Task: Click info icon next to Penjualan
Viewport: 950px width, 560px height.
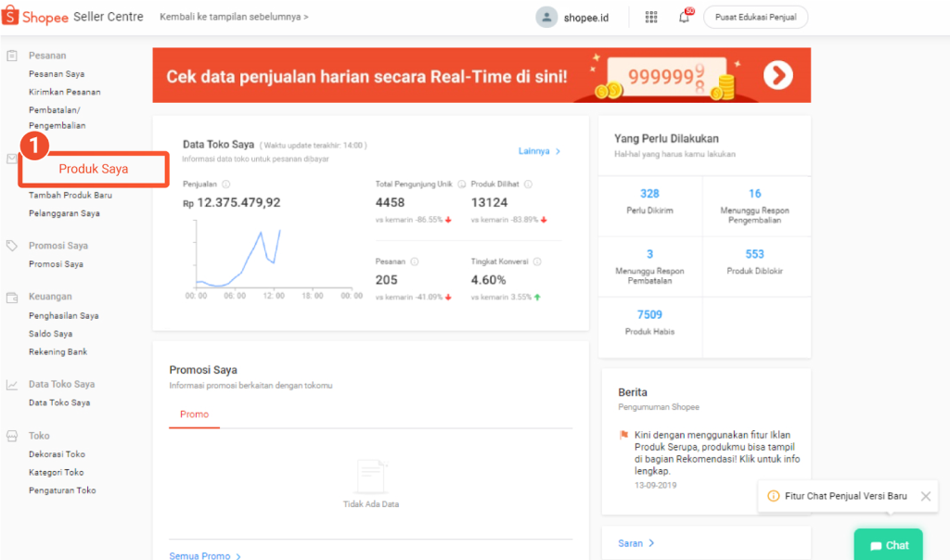Action: (226, 185)
